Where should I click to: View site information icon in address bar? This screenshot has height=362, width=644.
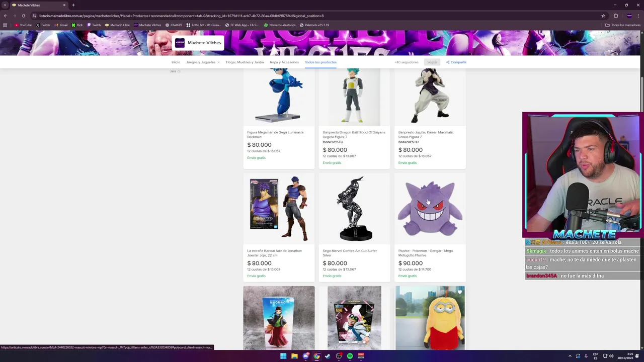pyautogui.click(x=35, y=16)
